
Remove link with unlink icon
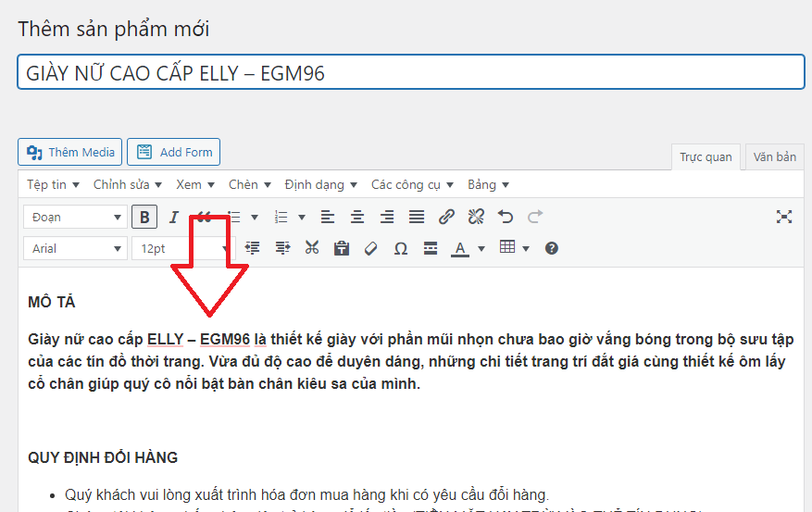476,217
